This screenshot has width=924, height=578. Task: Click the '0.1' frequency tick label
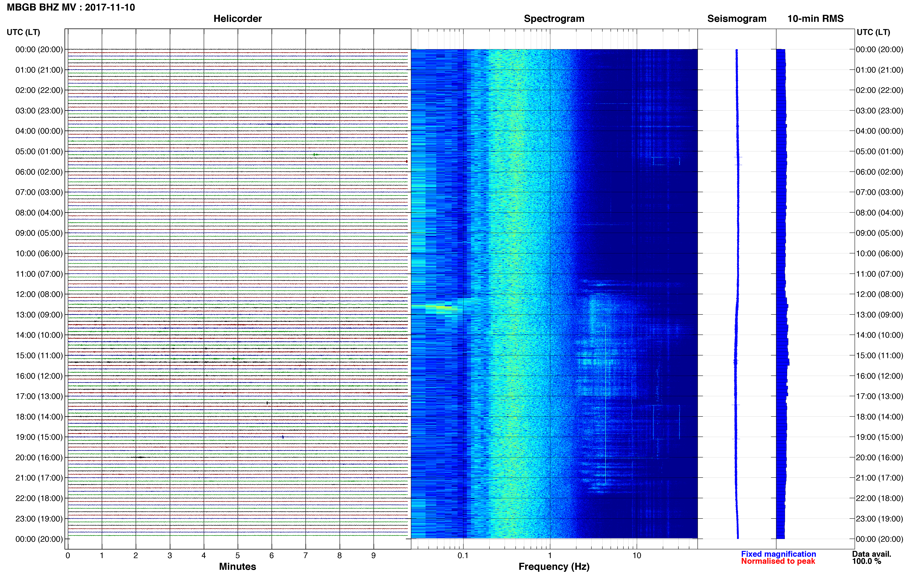[x=463, y=556]
